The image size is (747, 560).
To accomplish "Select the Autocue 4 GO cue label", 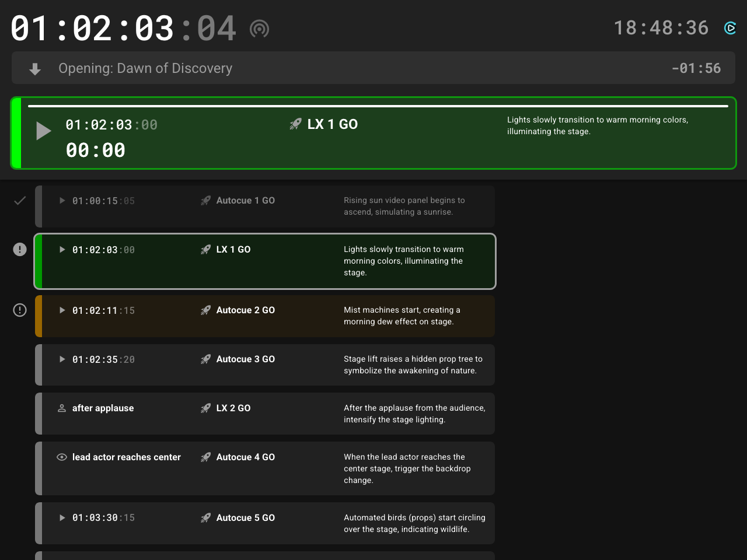I will click(x=246, y=457).
